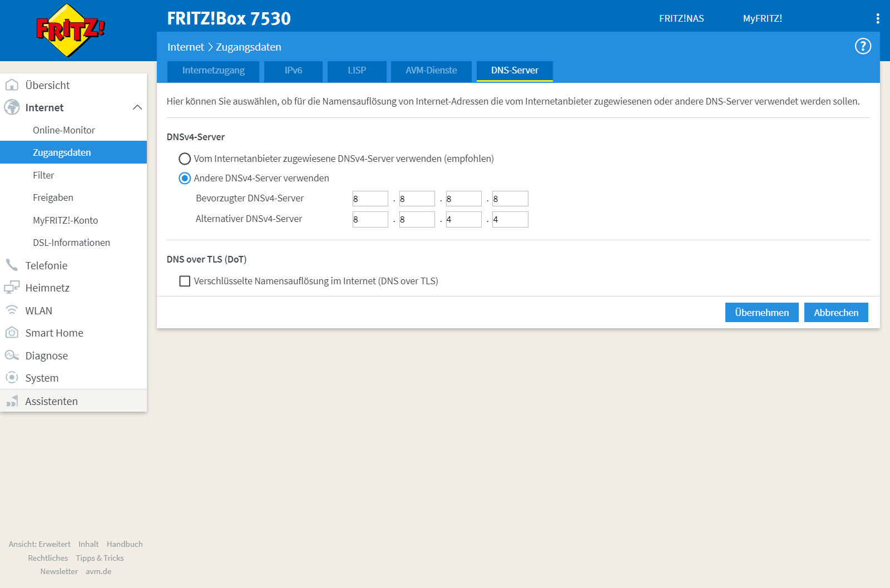Image resolution: width=890 pixels, height=588 pixels.
Task: Click the Diagnose icon
Action: pos(12,355)
